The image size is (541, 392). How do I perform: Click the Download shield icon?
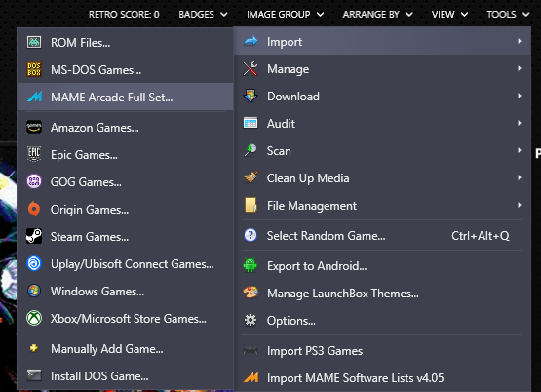[251, 96]
